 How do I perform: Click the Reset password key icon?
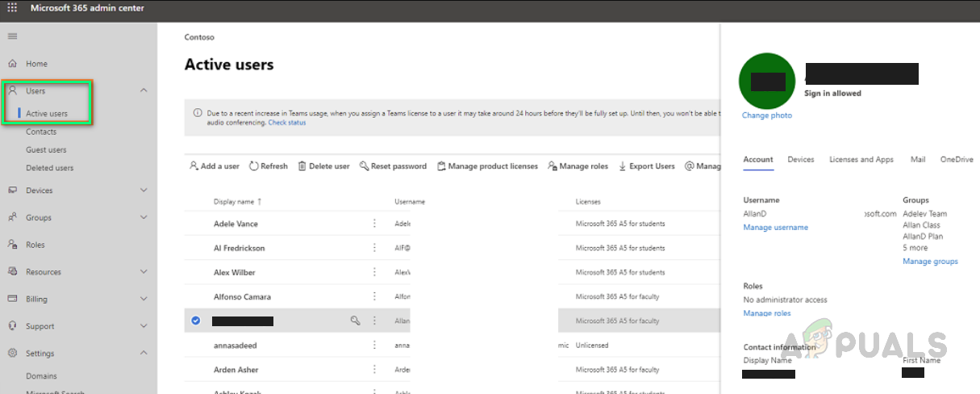[x=364, y=166]
